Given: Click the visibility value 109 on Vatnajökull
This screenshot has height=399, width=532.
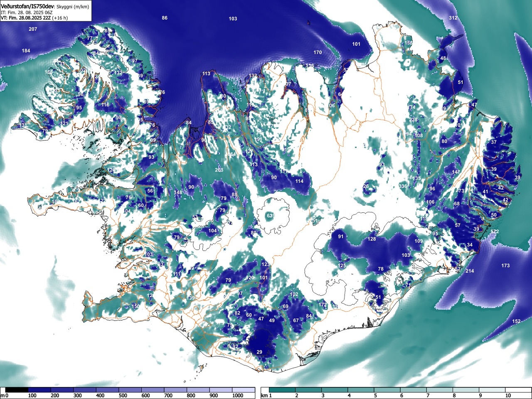Looking at the screenshot, I should coord(419,241).
